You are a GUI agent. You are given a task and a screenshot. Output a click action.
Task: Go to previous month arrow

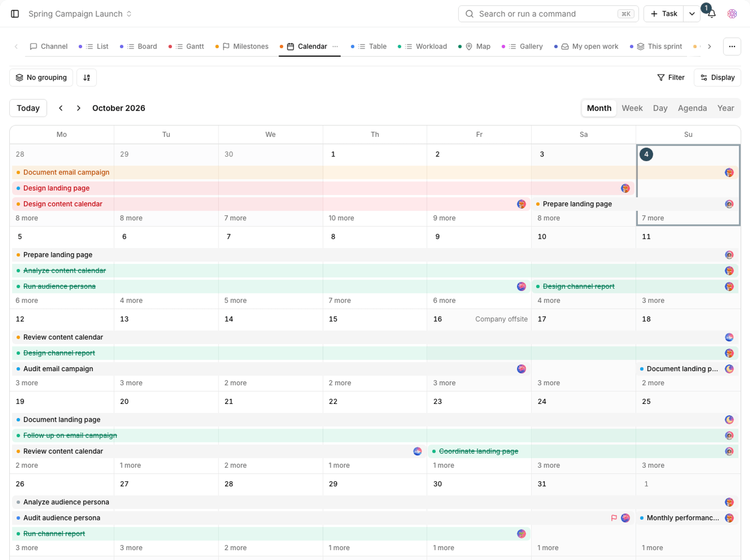tap(61, 108)
